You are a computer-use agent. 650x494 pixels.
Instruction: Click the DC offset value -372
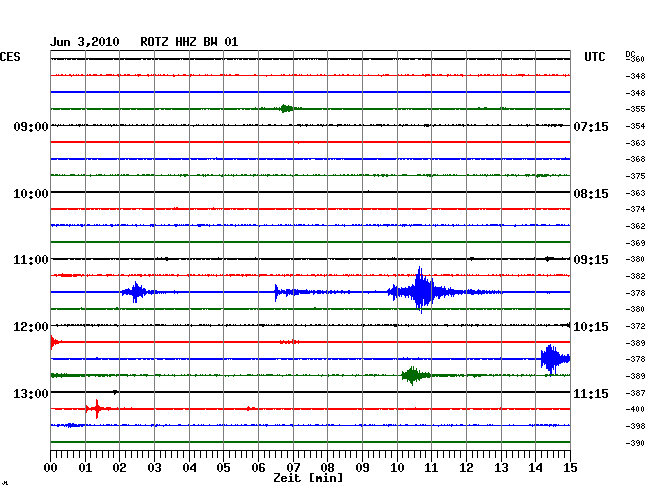635,326
